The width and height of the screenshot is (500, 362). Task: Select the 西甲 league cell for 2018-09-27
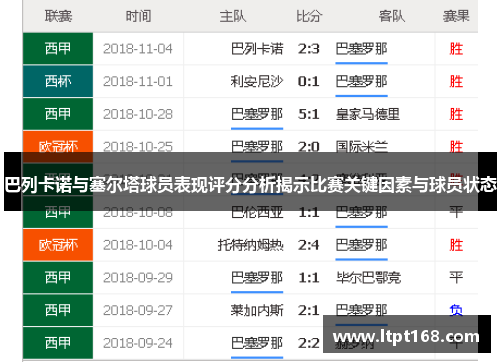58,310
